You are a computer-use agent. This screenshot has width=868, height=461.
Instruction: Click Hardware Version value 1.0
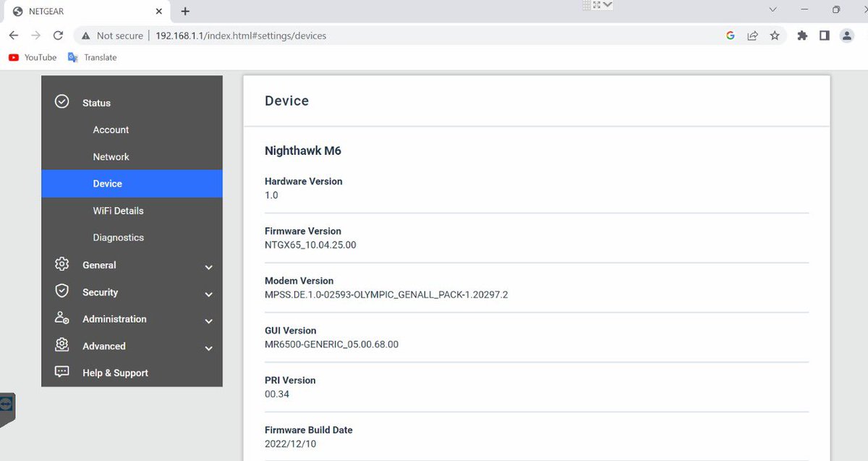pyautogui.click(x=271, y=195)
